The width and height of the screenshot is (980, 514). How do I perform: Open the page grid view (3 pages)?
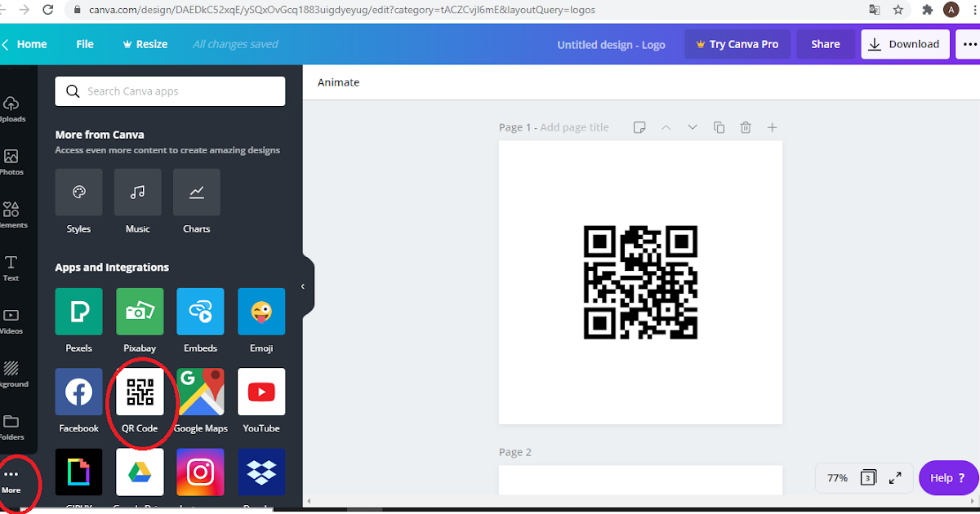(869, 478)
